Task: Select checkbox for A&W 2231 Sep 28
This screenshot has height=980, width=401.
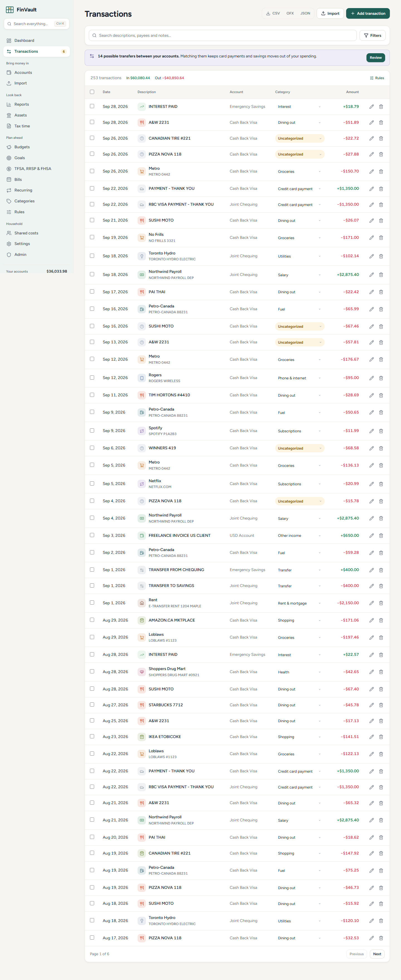Action: [92, 122]
